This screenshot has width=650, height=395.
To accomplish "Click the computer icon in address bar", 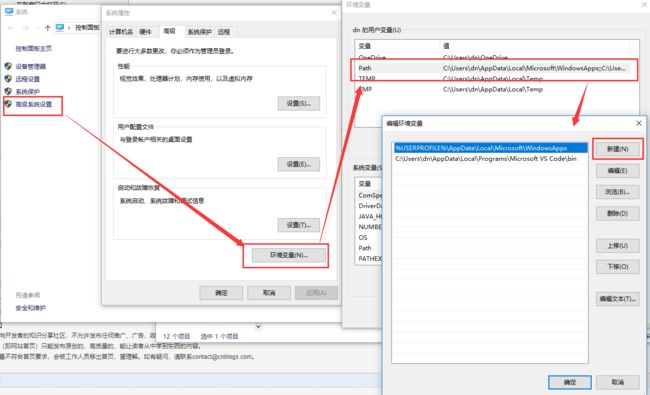I will [60, 28].
